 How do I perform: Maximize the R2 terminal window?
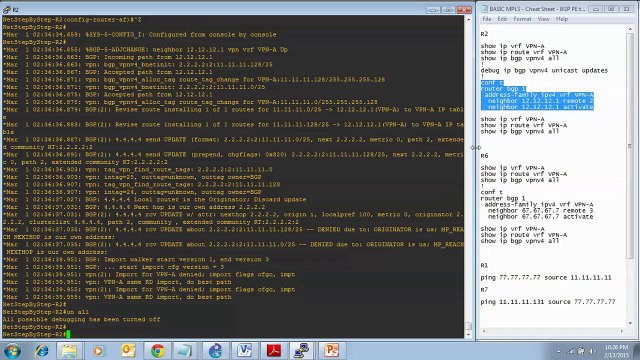(448, 9)
